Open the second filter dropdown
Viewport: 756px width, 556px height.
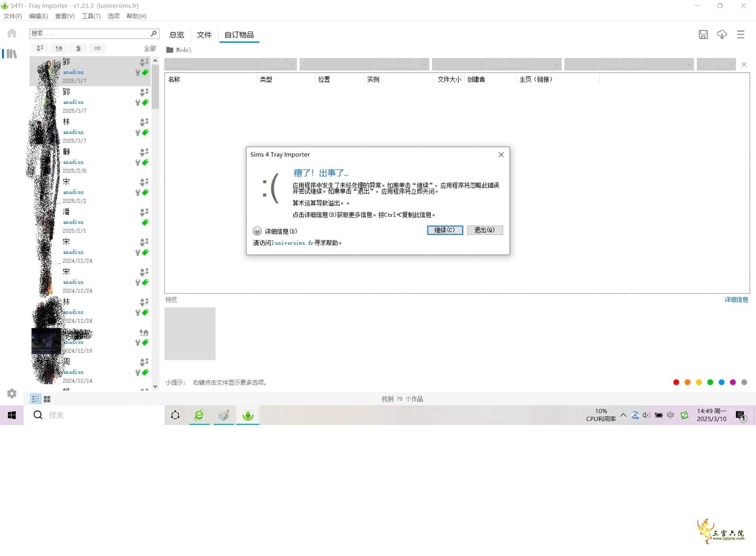[x=364, y=64]
